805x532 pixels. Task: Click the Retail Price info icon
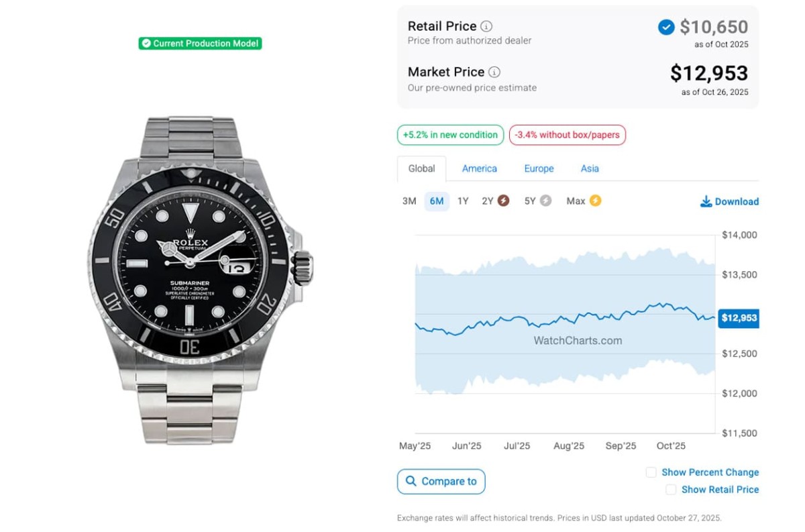pyautogui.click(x=486, y=26)
